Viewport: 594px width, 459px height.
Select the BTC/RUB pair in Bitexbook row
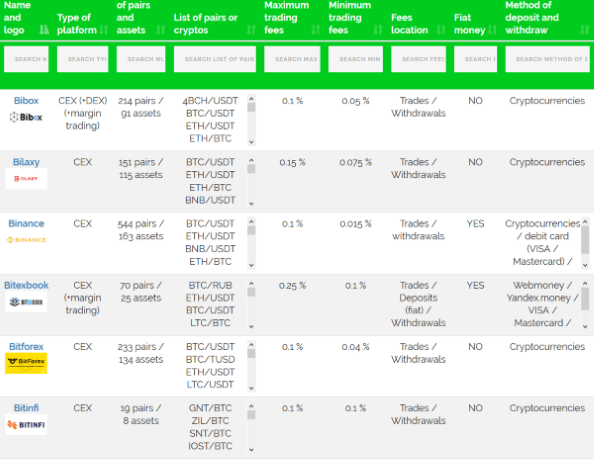point(210,285)
